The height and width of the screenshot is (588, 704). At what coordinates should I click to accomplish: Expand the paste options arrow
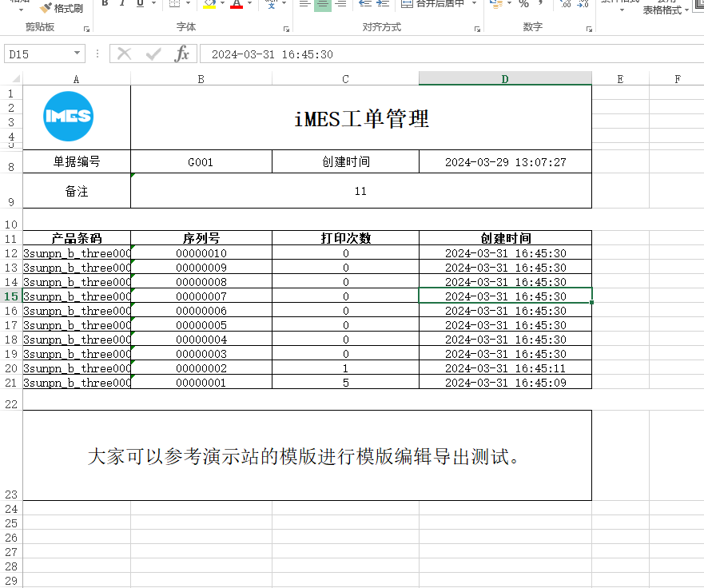pos(21,10)
